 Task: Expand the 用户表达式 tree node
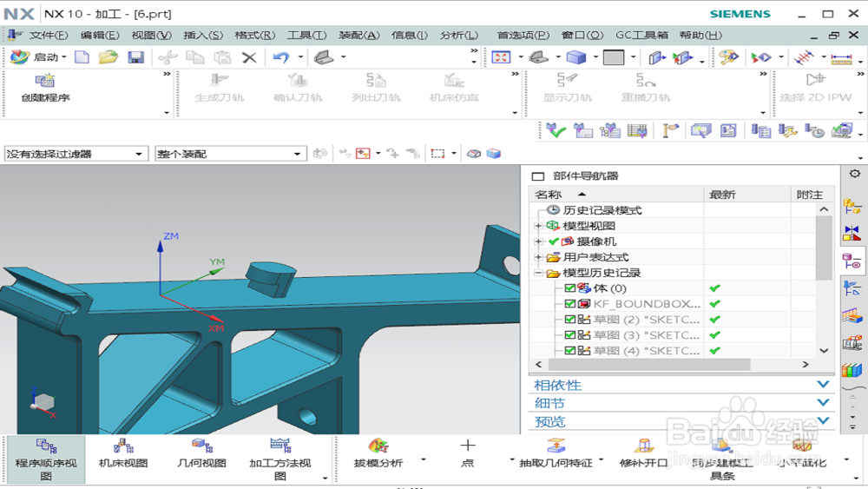(539, 257)
